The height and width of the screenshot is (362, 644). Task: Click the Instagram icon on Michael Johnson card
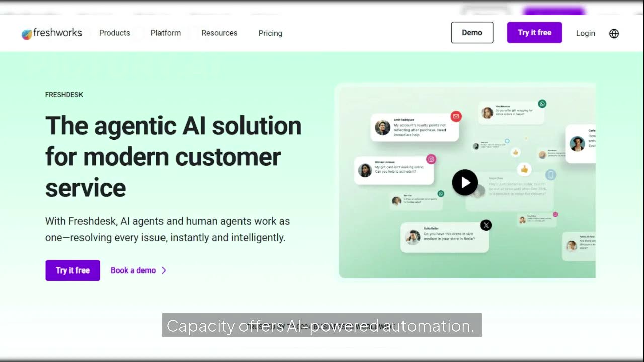[431, 159]
